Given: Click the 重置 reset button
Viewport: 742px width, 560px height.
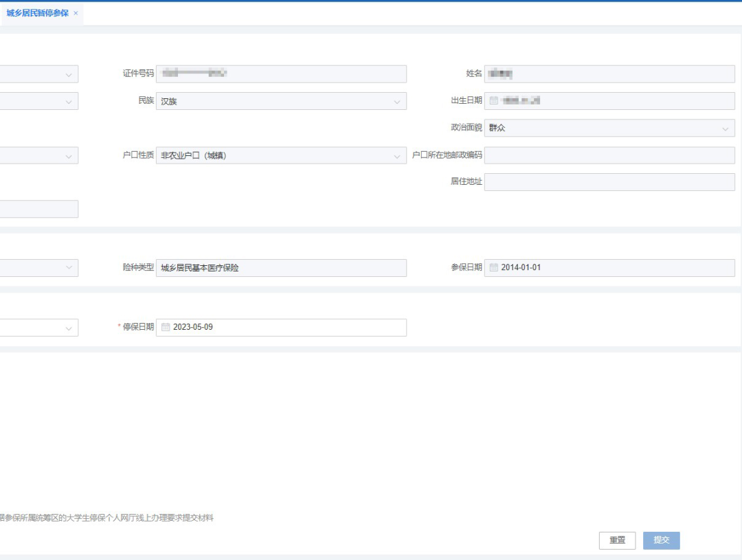Looking at the screenshot, I should coord(617,540).
